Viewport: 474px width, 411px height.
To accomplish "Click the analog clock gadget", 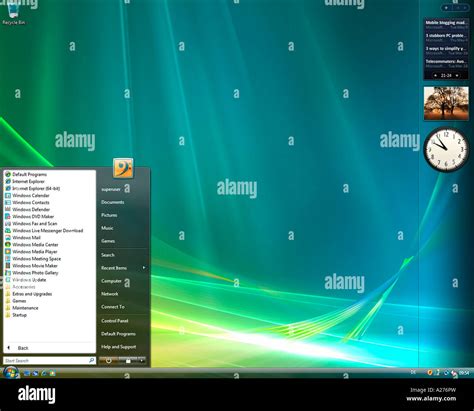I will point(446,149).
